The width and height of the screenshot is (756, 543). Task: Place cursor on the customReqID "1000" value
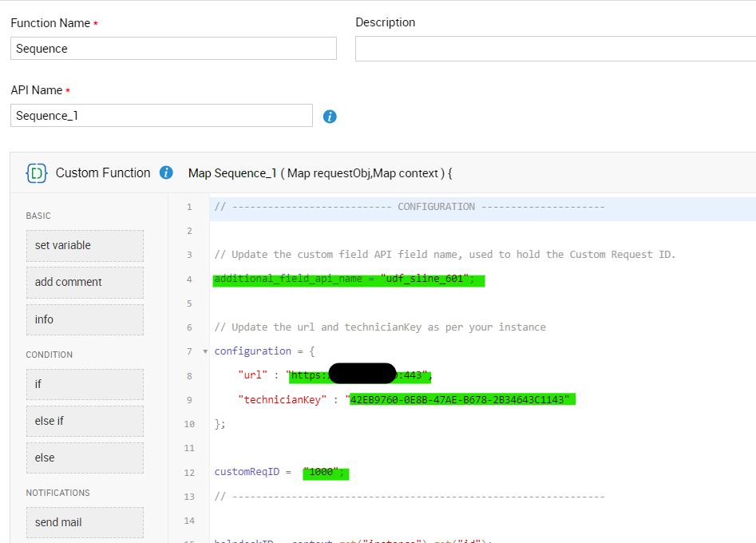[x=325, y=473]
